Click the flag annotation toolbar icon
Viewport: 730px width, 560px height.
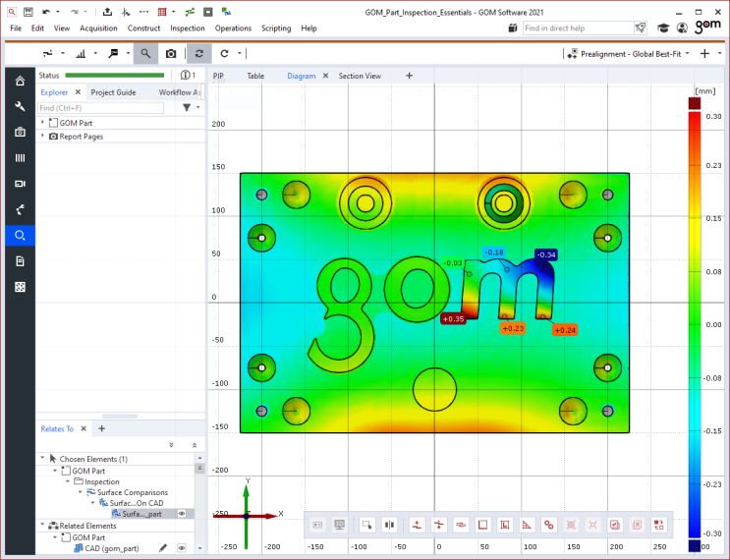(x=113, y=53)
